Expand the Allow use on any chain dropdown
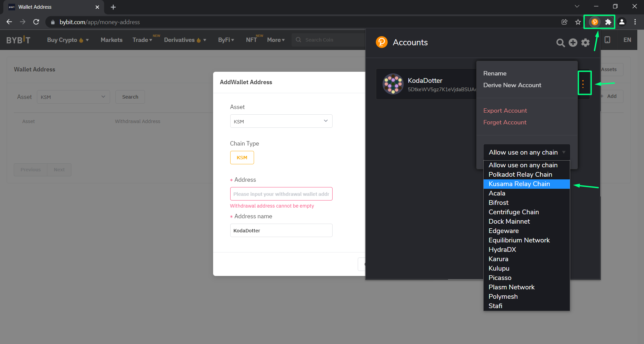 point(526,153)
